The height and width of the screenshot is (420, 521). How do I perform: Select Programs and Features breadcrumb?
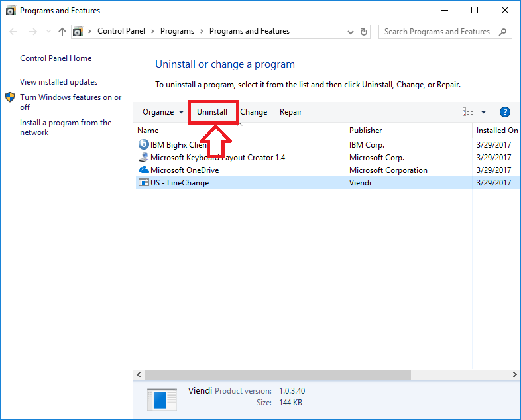(x=249, y=31)
